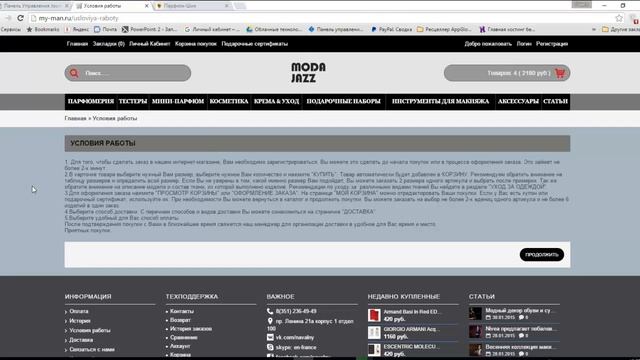Screen dimensions: 640x360
Task: Open the Giorgio Armani product thumbnail
Action: pos(374,333)
